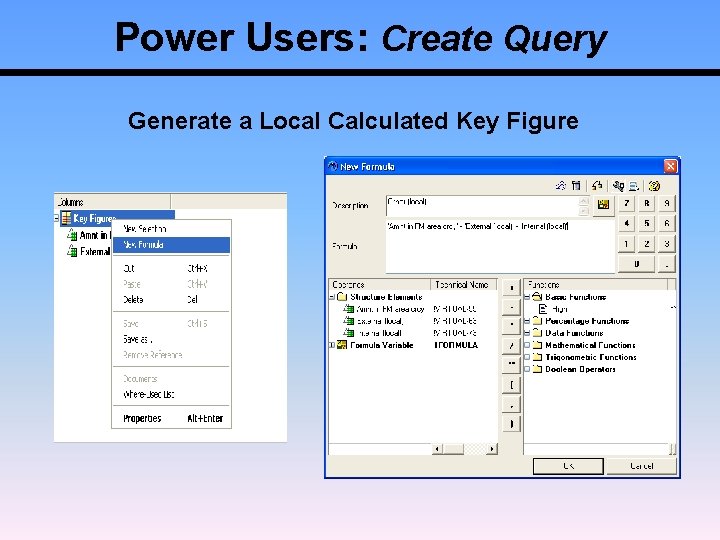Expand the Data Functions folder
Image resolution: width=720 pixels, height=540 pixels.
point(527,333)
